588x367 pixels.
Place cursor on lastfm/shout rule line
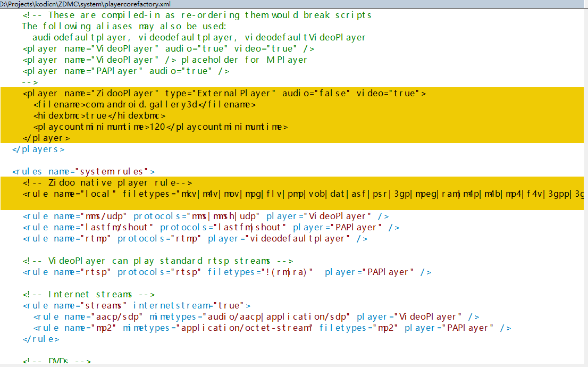click(x=211, y=227)
